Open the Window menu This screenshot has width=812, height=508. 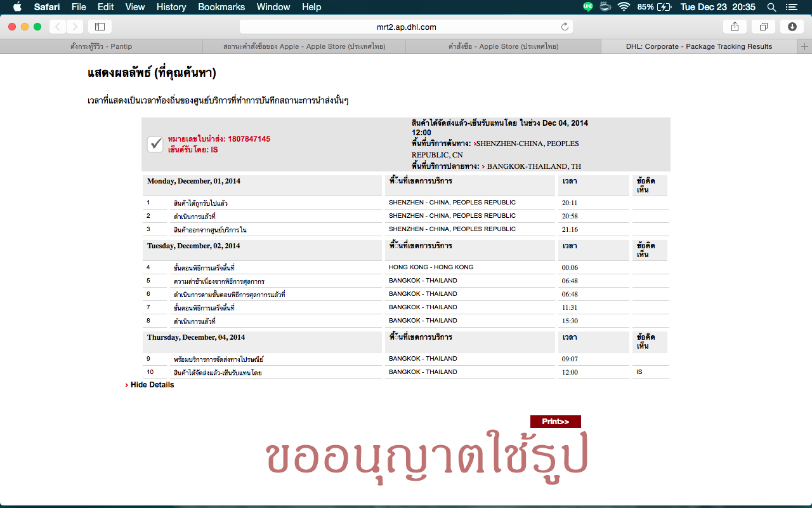point(273,7)
